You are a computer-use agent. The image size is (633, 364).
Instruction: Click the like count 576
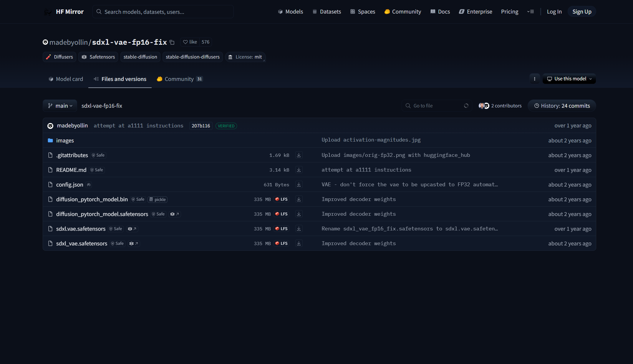coord(206,42)
